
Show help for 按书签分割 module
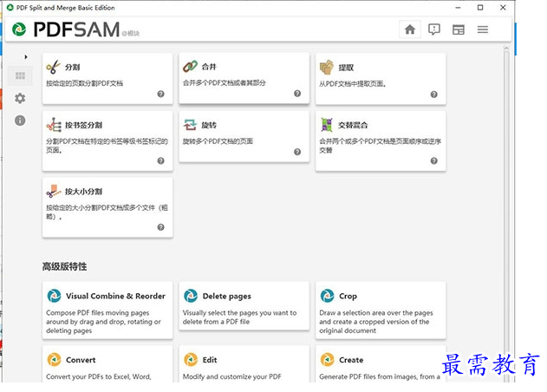(x=160, y=160)
